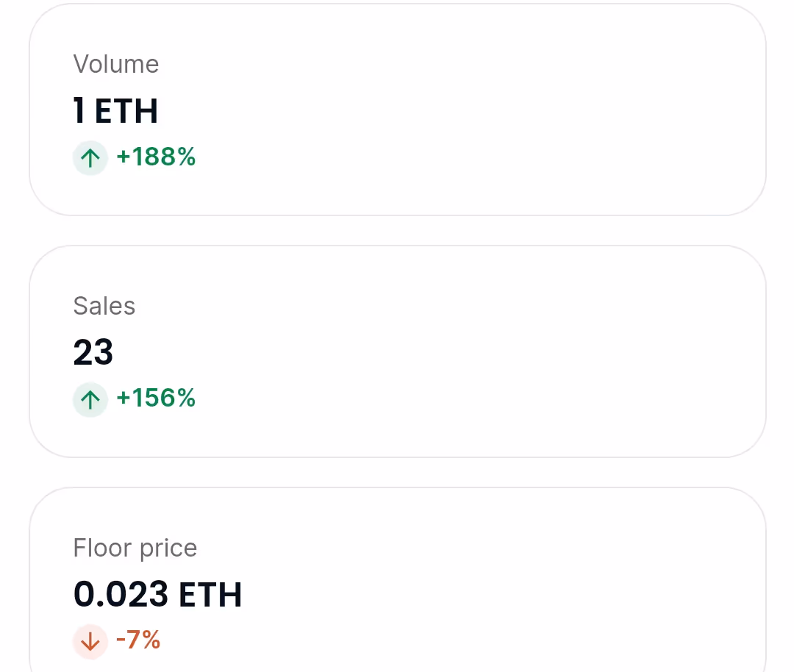The width and height of the screenshot is (794, 672).
Task: Click the +188% volume change text
Action: 156,157
